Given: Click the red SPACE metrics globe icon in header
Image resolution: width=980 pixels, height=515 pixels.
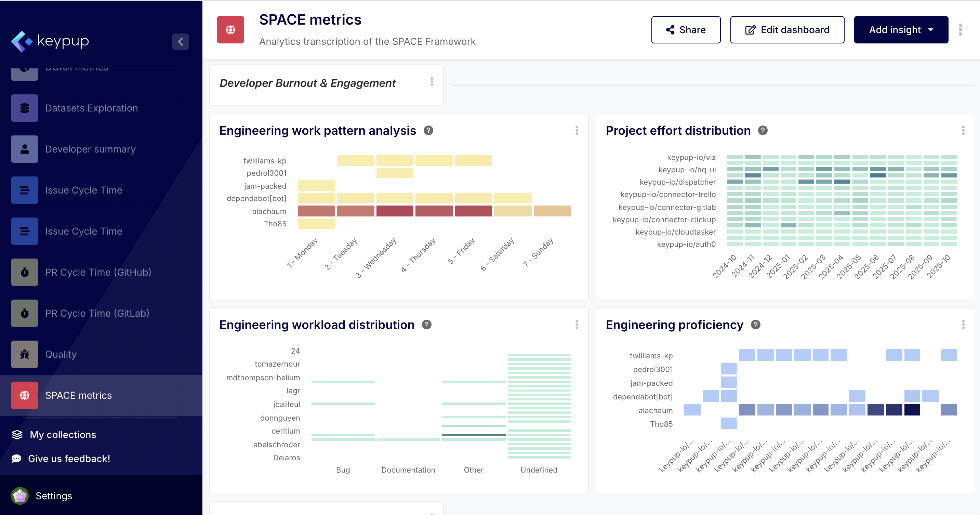Looking at the screenshot, I should pos(230,30).
